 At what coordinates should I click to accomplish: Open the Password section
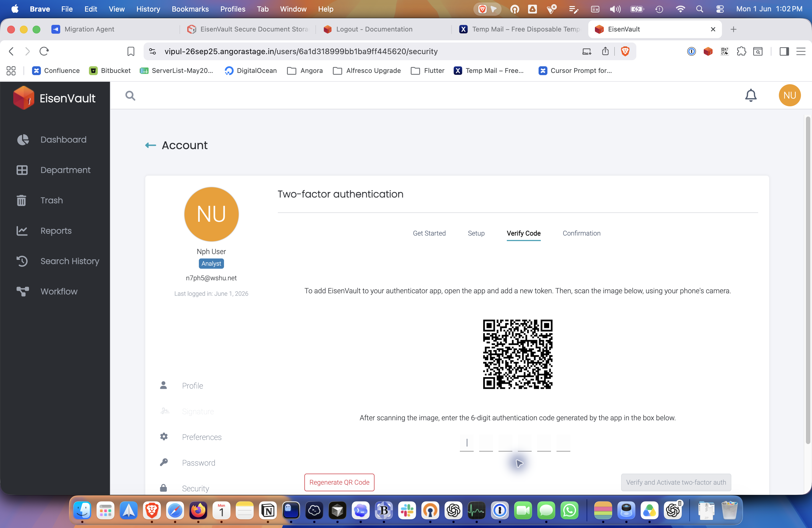point(199,463)
